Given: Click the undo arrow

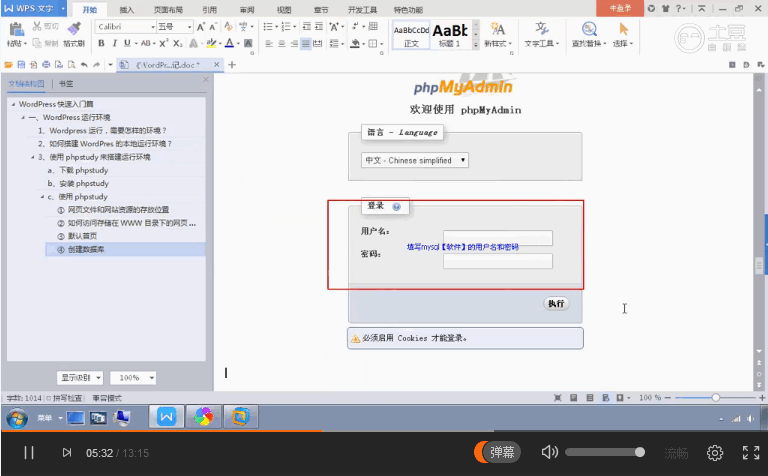Looking at the screenshot, I should [x=84, y=65].
